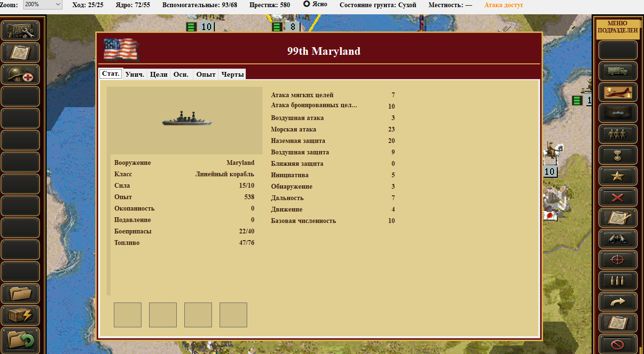Click the Боеприпасы 22/40 row
This screenshot has width=644, height=354.
(x=184, y=231)
